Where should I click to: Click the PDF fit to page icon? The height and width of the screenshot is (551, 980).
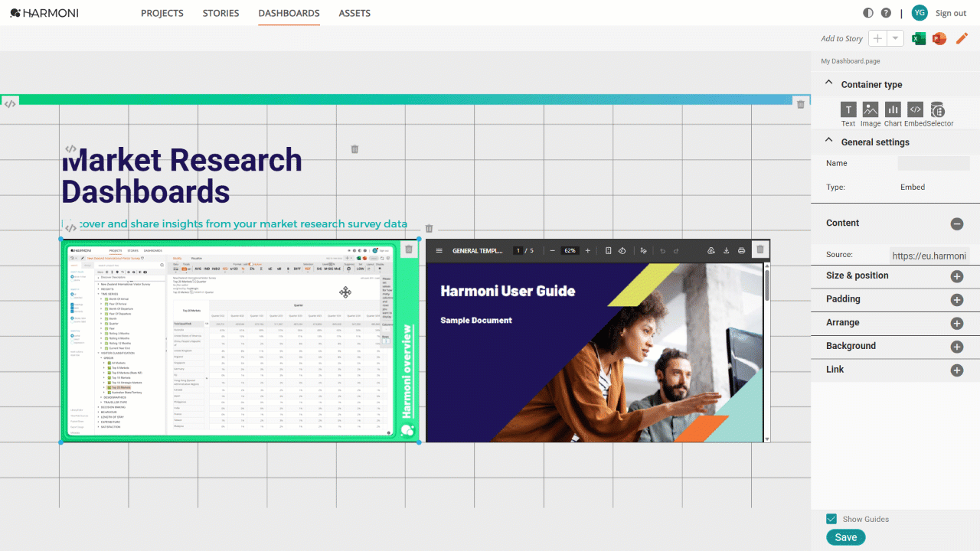click(608, 250)
